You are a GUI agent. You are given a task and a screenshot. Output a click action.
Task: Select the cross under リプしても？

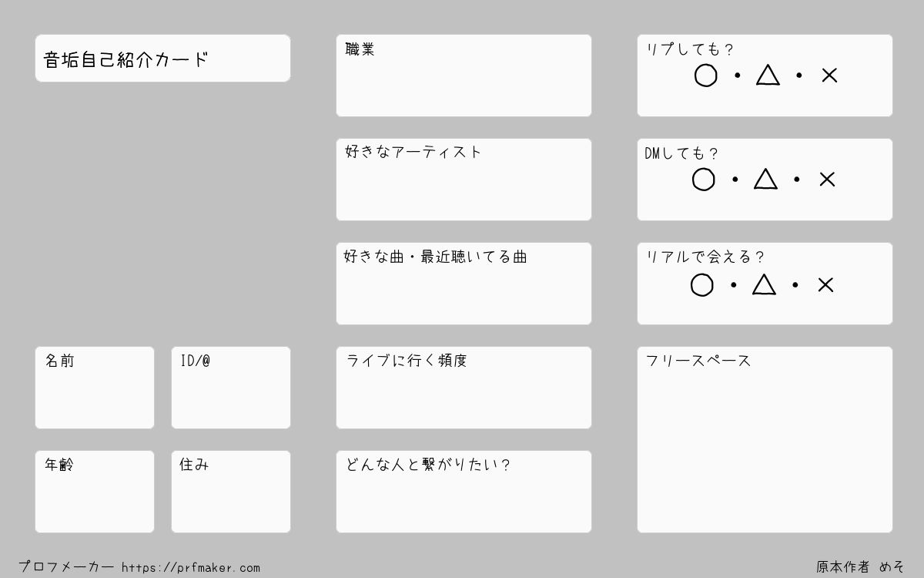(829, 76)
